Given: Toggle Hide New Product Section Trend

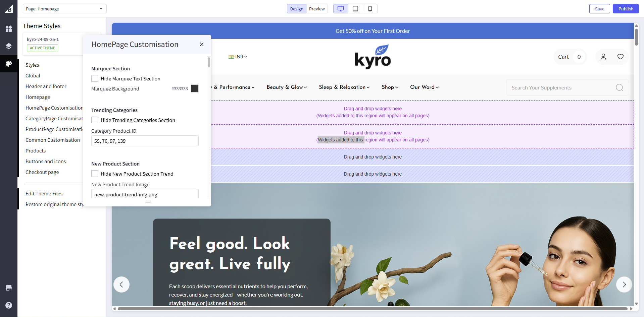Looking at the screenshot, I should click(x=95, y=174).
